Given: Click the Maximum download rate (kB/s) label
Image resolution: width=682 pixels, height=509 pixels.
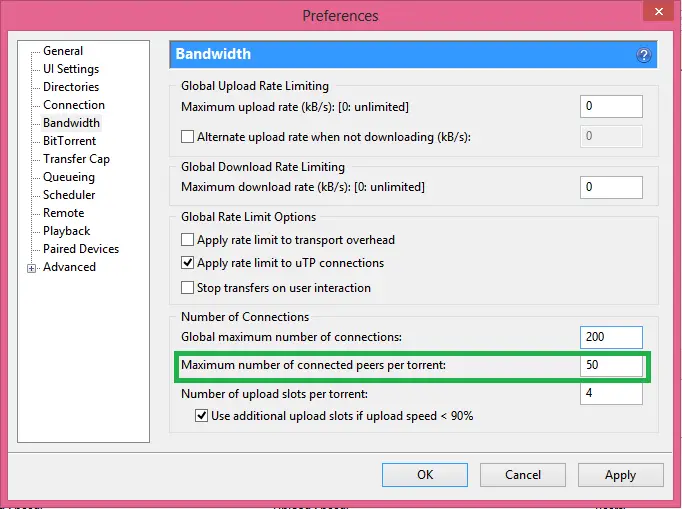Looking at the screenshot, I should pyautogui.click(x=303, y=187).
